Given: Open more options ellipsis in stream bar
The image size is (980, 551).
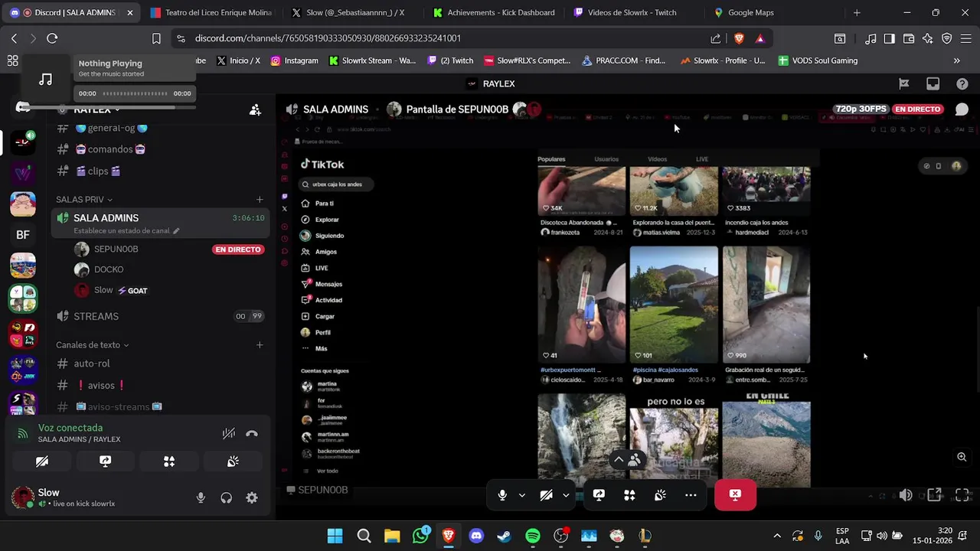Looking at the screenshot, I should tap(691, 495).
